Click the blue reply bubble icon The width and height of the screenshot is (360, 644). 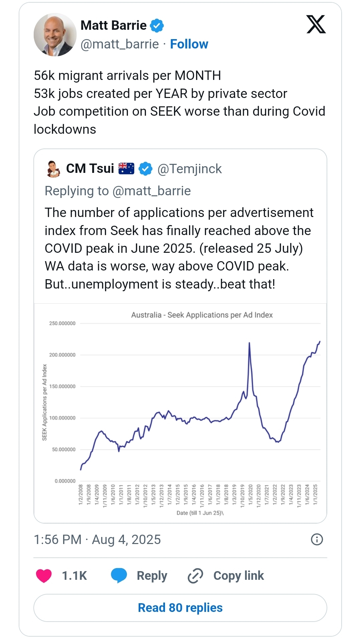119,575
